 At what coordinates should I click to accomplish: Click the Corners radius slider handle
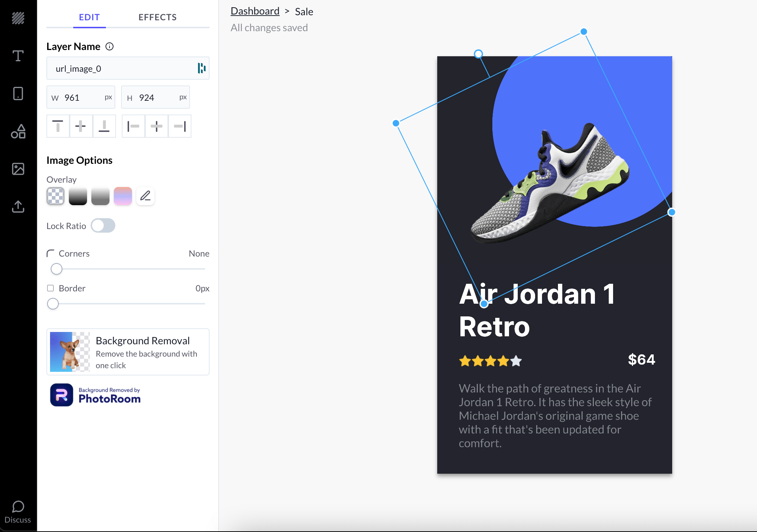[x=57, y=269]
